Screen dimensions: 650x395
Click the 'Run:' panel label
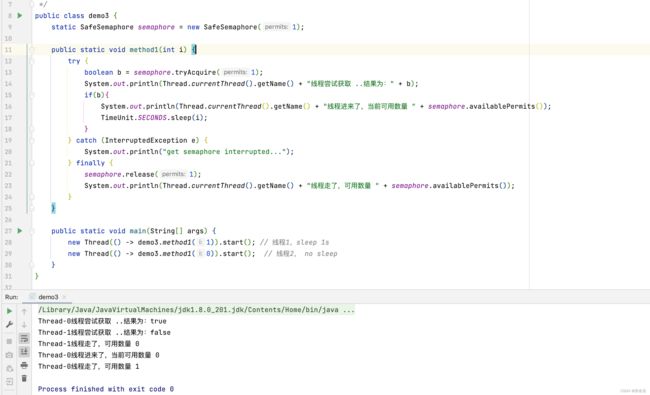click(12, 297)
